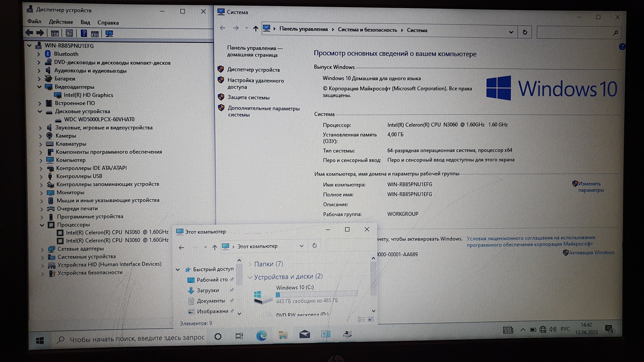Open the address bar history dropdown in System window
Image resolution: width=644 pixels, height=362 pixels.
(x=511, y=32)
